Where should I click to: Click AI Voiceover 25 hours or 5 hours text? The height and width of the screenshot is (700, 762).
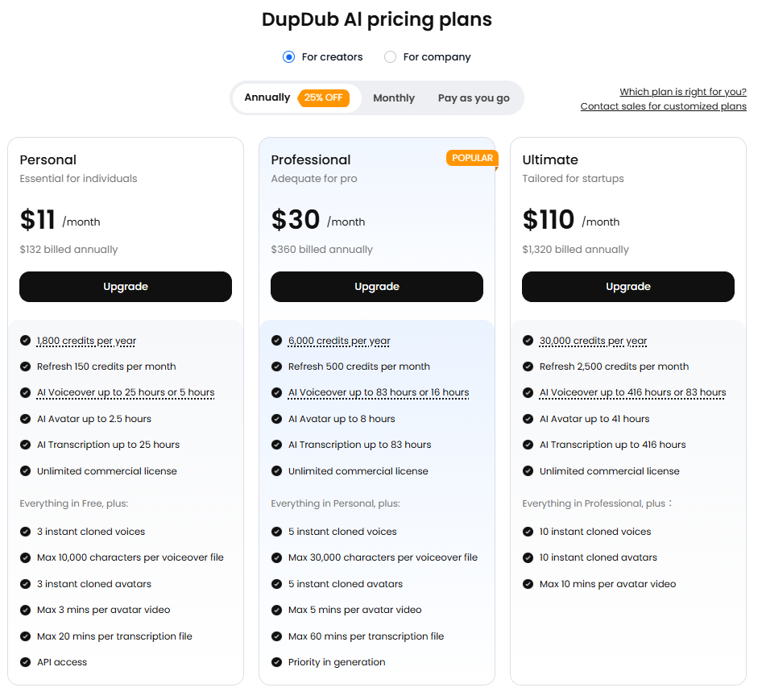[x=126, y=392]
